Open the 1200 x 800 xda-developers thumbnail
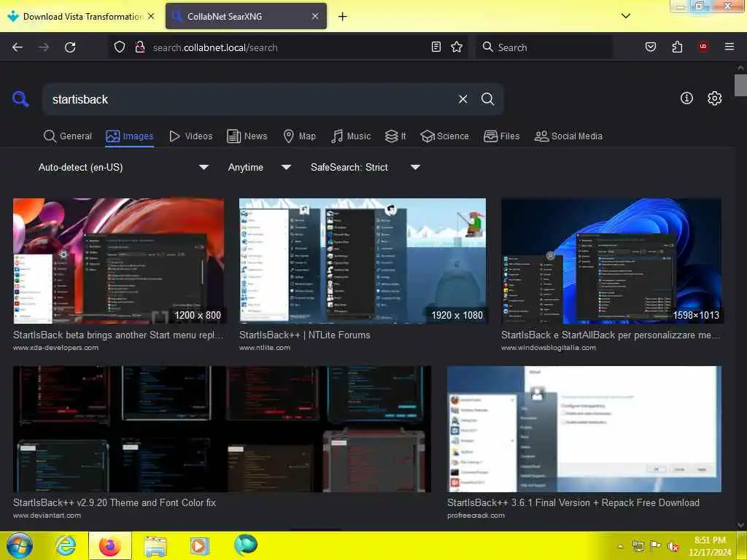This screenshot has height=560, width=747. (119, 261)
